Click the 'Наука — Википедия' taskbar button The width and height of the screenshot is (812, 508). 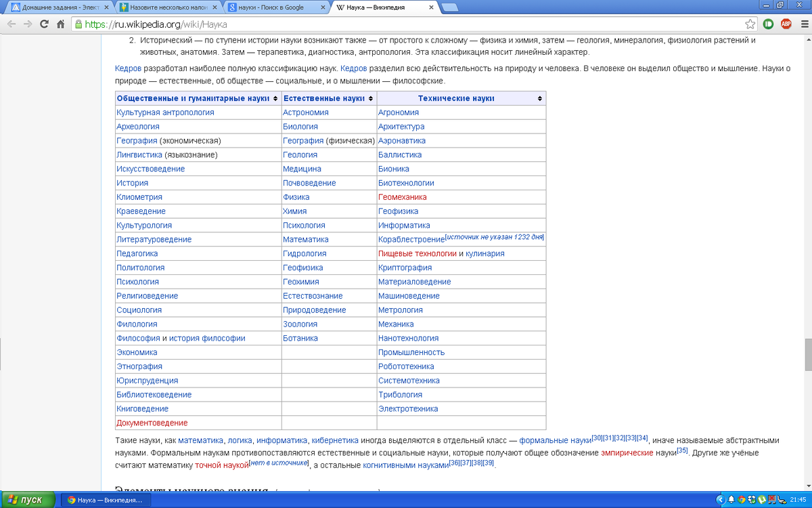coord(106,500)
